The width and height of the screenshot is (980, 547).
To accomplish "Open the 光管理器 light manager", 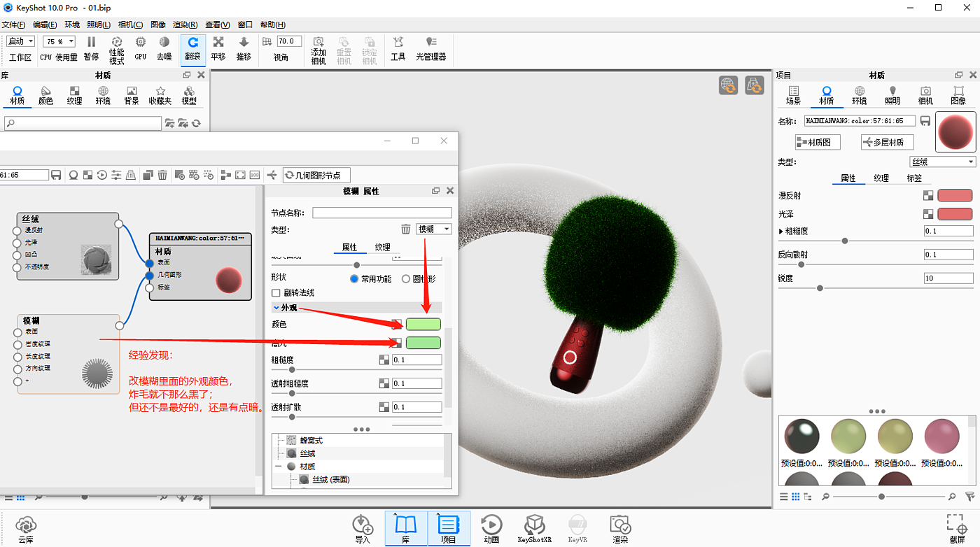I will click(430, 43).
